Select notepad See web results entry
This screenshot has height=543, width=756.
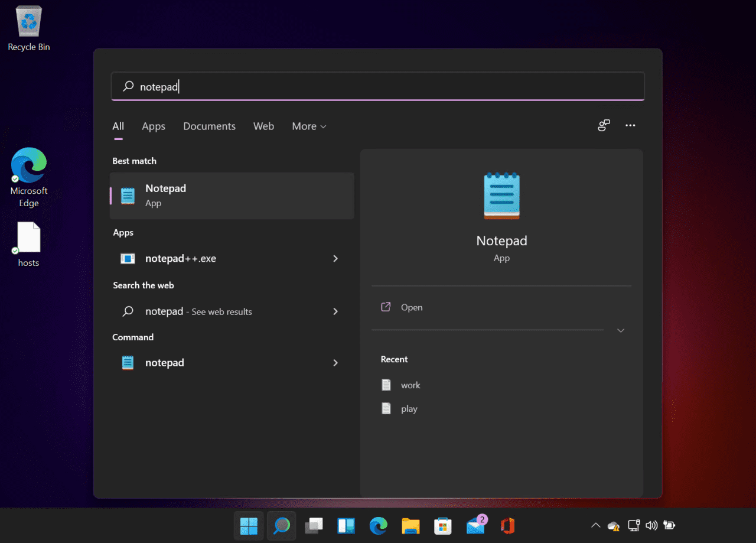232,311
